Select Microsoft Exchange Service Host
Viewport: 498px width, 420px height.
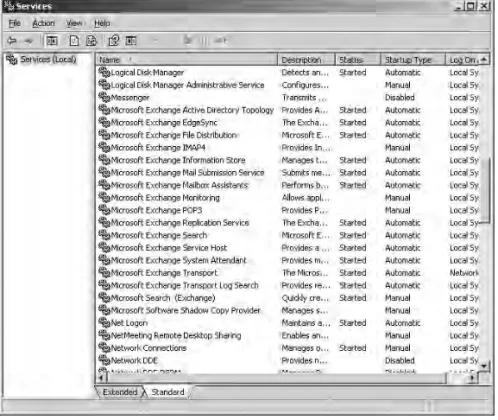169,248
